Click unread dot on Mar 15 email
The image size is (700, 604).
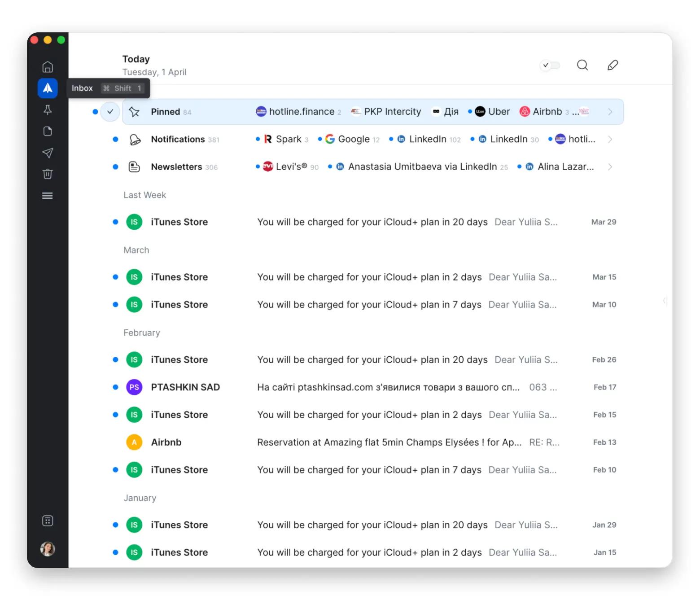[115, 277]
